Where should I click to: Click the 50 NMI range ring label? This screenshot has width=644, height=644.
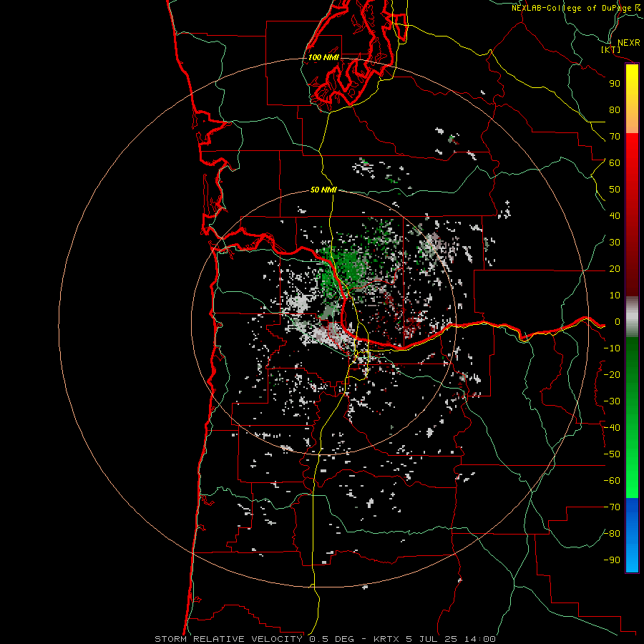click(x=323, y=190)
